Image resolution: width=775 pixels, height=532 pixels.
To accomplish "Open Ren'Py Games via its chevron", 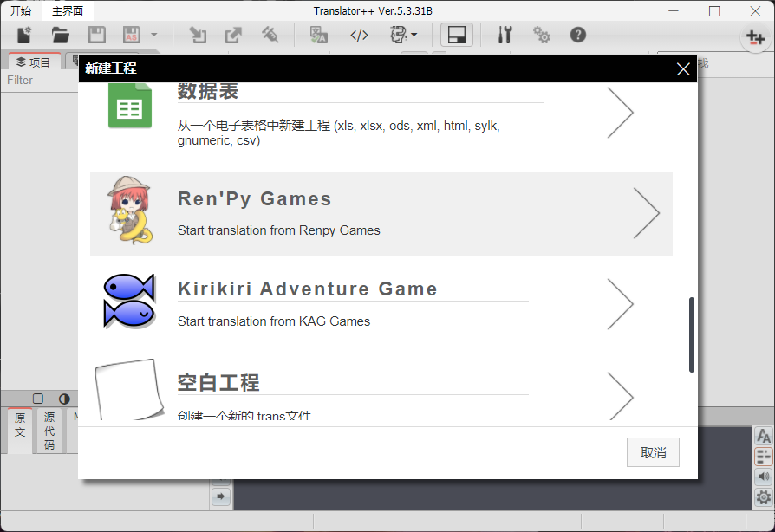I will pyautogui.click(x=647, y=213).
